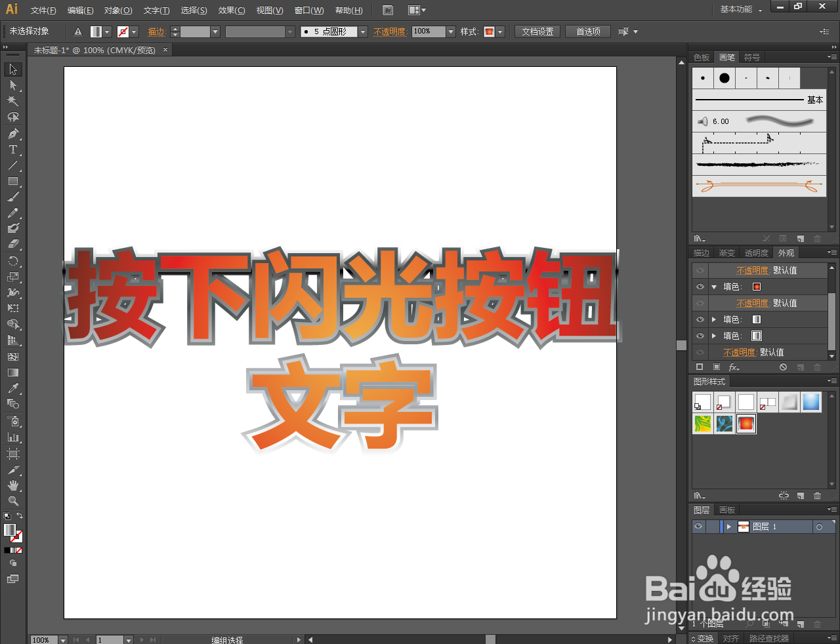Activate the Magic Wand tool

13,100
